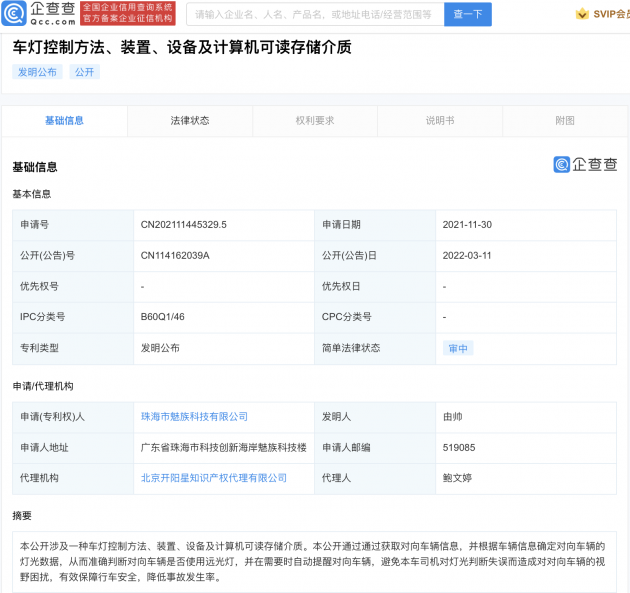This screenshot has height=593, width=630.
Task: Select applicant address 广东省珠海市科技创新海岸魅族科技楼
Action: tap(224, 448)
